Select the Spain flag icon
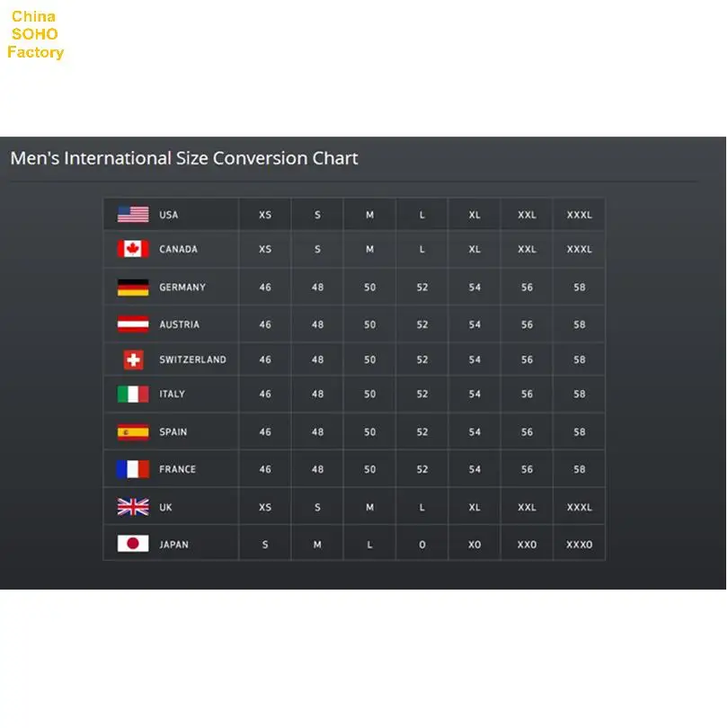The height and width of the screenshot is (728, 728). coord(133,431)
